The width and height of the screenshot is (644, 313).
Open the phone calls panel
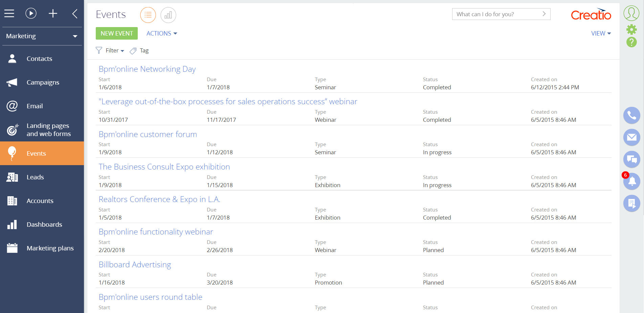(x=632, y=116)
